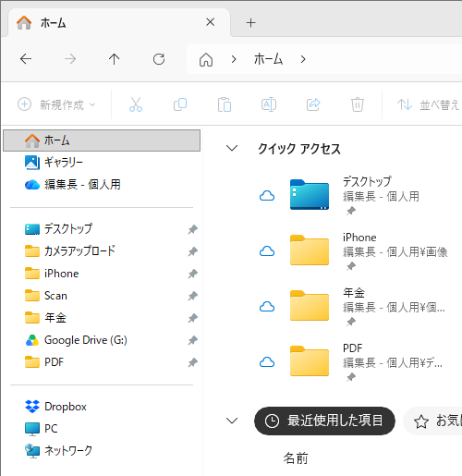Click the home icon in address bar
Viewport: 462px width, 476px height.
pos(206,59)
